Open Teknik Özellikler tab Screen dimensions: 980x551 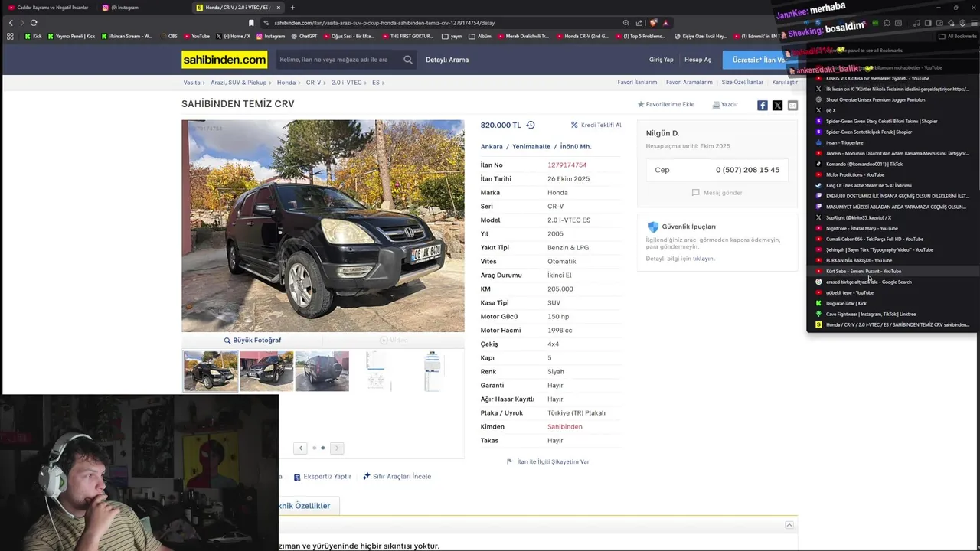[x=305, y=506]
